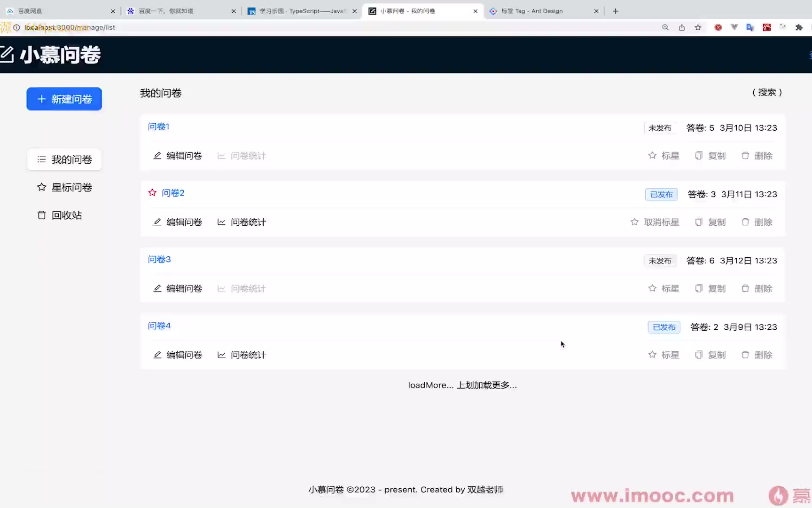812x508 pixels.
Task: Create a new survey with 新建问卷
Action: coord(64,99)
